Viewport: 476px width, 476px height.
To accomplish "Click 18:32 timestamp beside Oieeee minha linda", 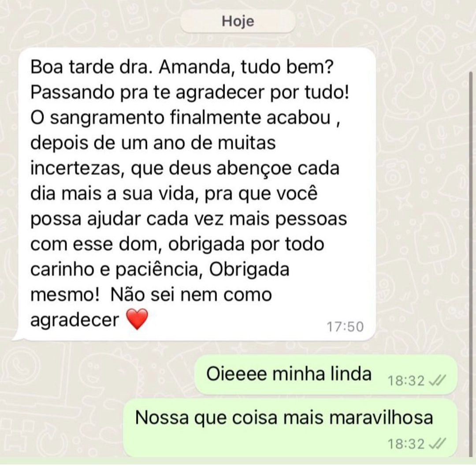I will (x=406, y=381).
